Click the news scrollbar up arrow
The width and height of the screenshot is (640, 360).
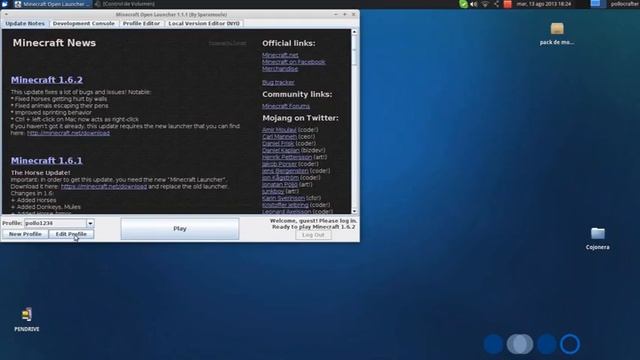pyautogui.click(x=354, y=32)
